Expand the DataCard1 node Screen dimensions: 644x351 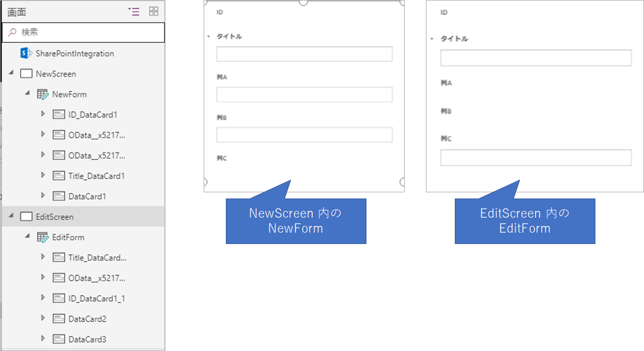43,196
